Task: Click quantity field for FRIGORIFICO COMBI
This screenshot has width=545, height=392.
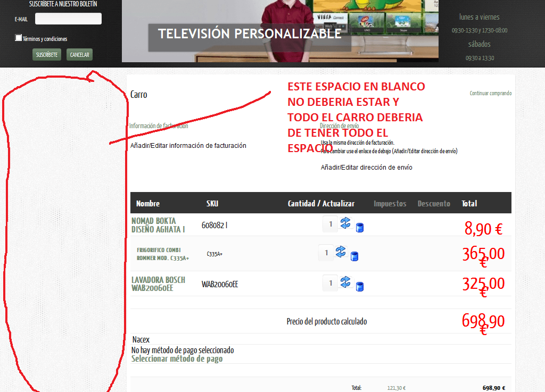Action: (326, 253)
